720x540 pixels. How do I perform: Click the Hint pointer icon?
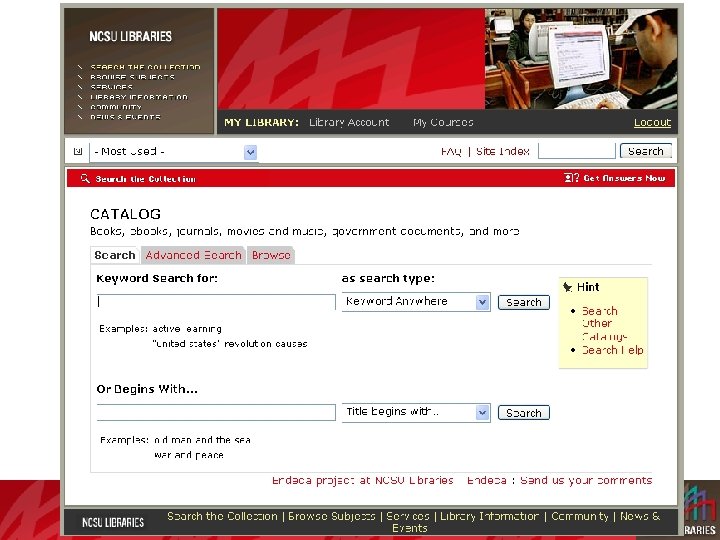[568, 287]
